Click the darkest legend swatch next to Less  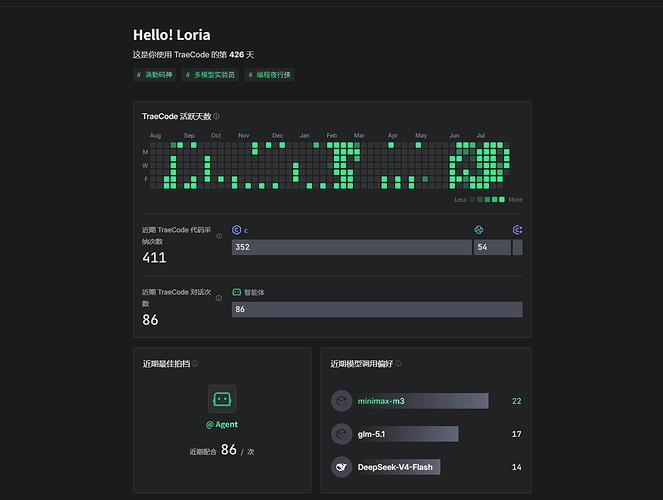pos(473,199)
